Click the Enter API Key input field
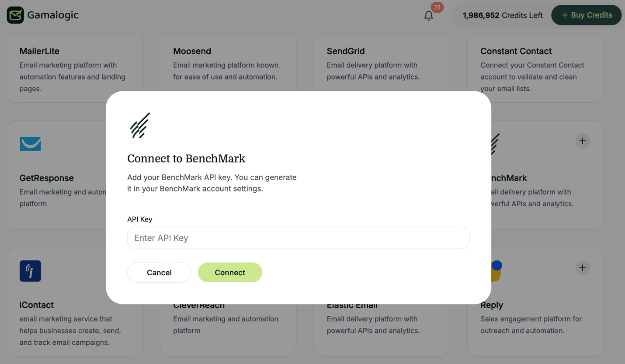 coord(299,238)
